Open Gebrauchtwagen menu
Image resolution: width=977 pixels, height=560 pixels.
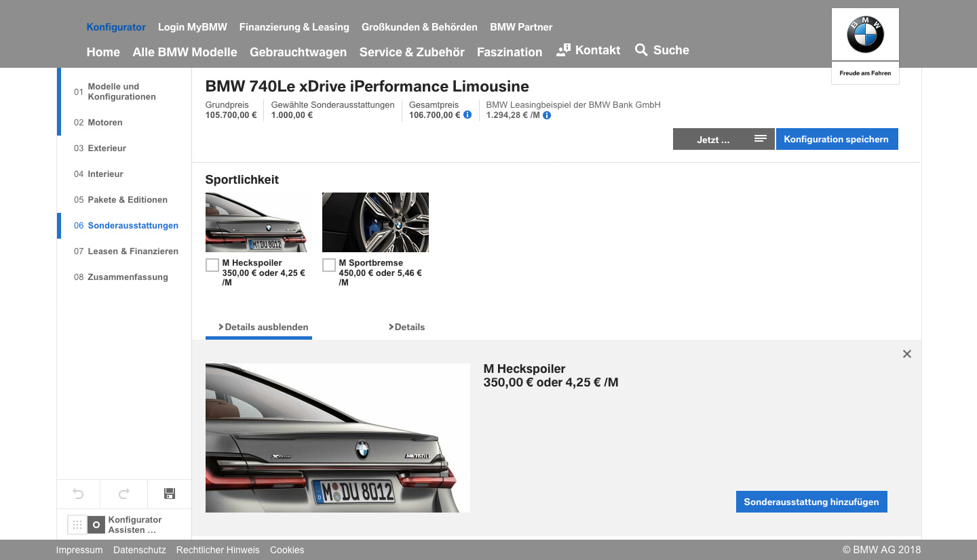(x=298, y=52)
